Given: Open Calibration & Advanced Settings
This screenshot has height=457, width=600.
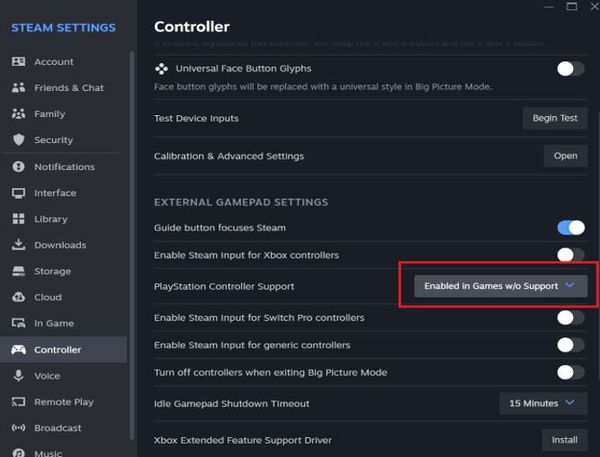Looking at the screenshot, I should 565,156.
